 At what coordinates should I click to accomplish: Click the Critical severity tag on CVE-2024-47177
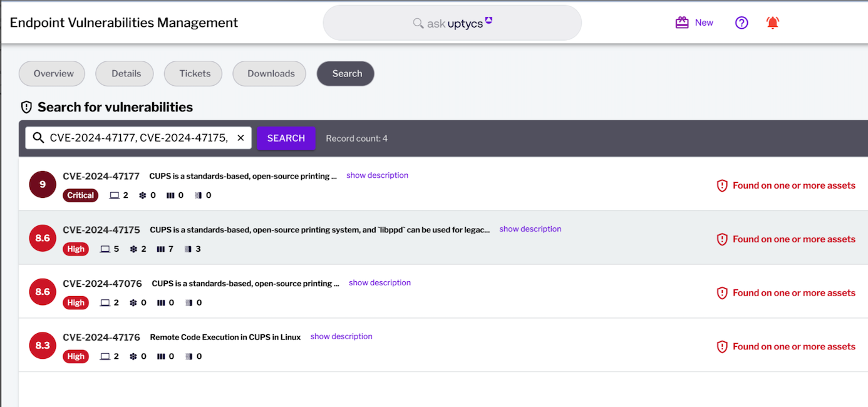[x=81, y=195]
